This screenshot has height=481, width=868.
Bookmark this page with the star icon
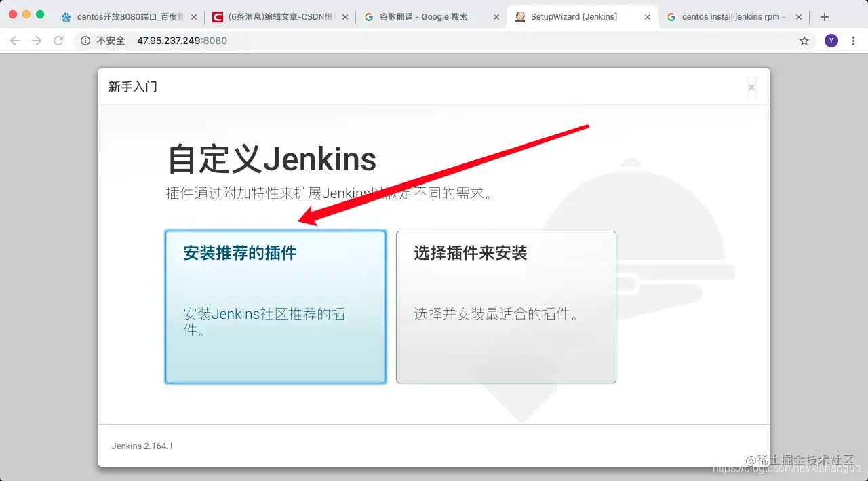pos(804,41)
